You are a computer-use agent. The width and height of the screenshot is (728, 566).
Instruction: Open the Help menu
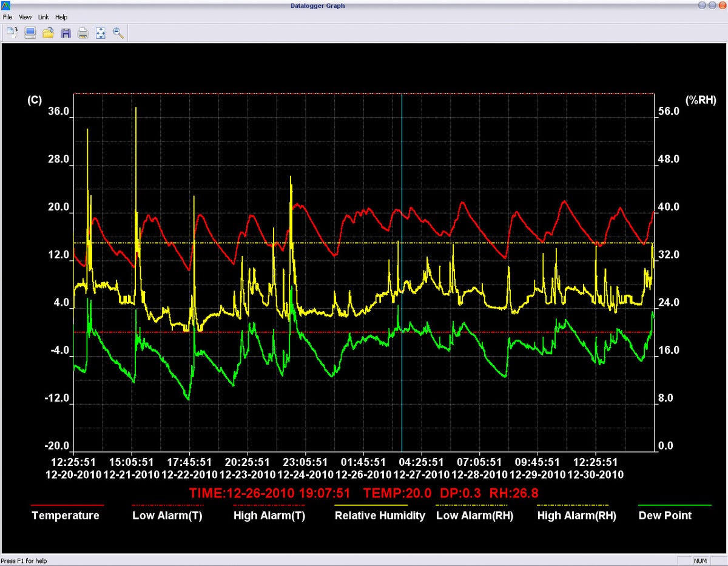pos(61,17)
